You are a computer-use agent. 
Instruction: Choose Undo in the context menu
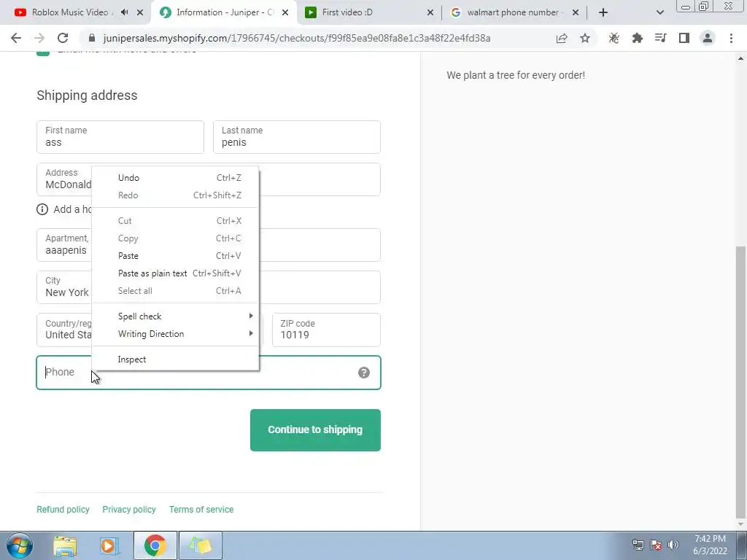(175, 178)
